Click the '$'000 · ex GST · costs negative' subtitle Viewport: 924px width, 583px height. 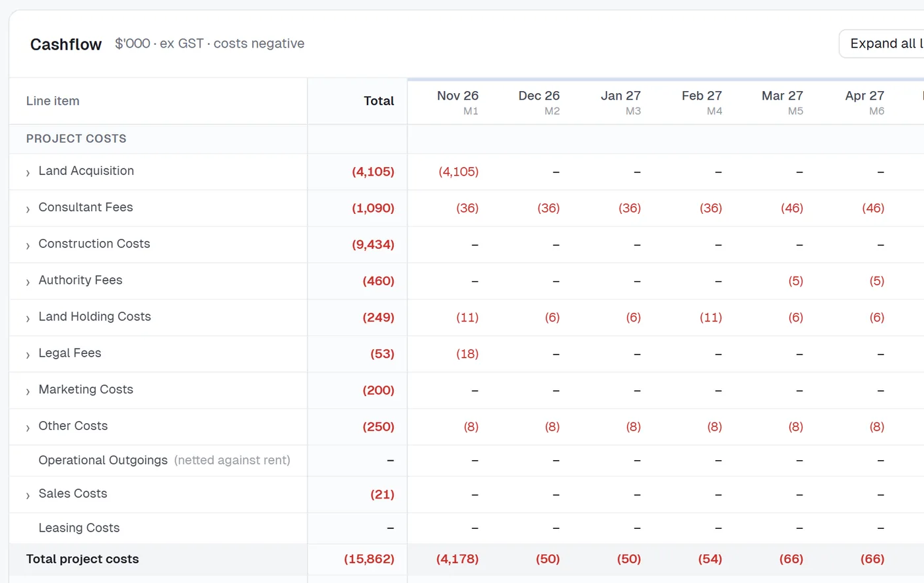[x=210, y=44]
